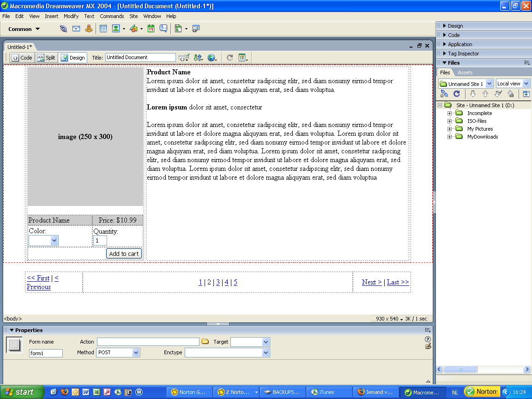This screenshot has width=532, height=399.
Task: Click the Expand/Collapse site view icon
Action: tap(526, 94)
